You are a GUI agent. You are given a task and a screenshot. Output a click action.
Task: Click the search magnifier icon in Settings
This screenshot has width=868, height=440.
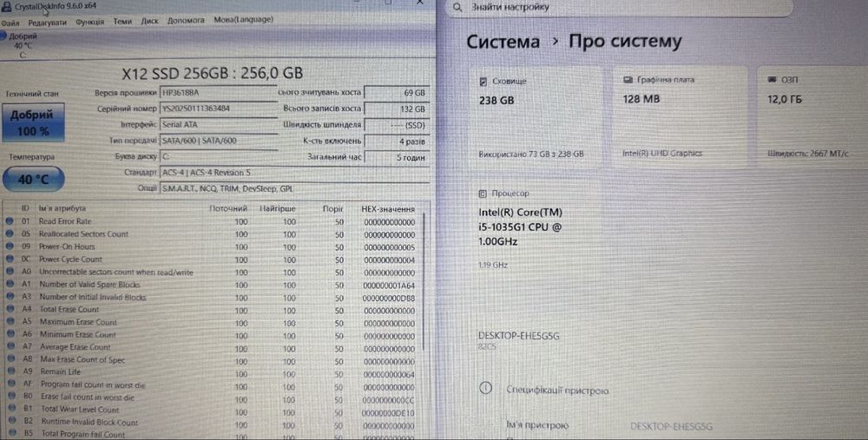point(457,8)
